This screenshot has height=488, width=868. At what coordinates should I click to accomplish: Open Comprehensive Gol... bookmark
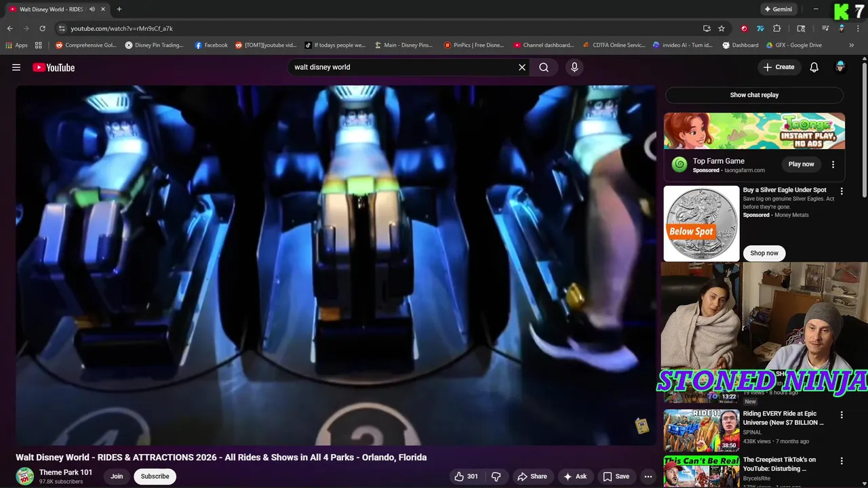pyautogui.click(x=86, y=45)
